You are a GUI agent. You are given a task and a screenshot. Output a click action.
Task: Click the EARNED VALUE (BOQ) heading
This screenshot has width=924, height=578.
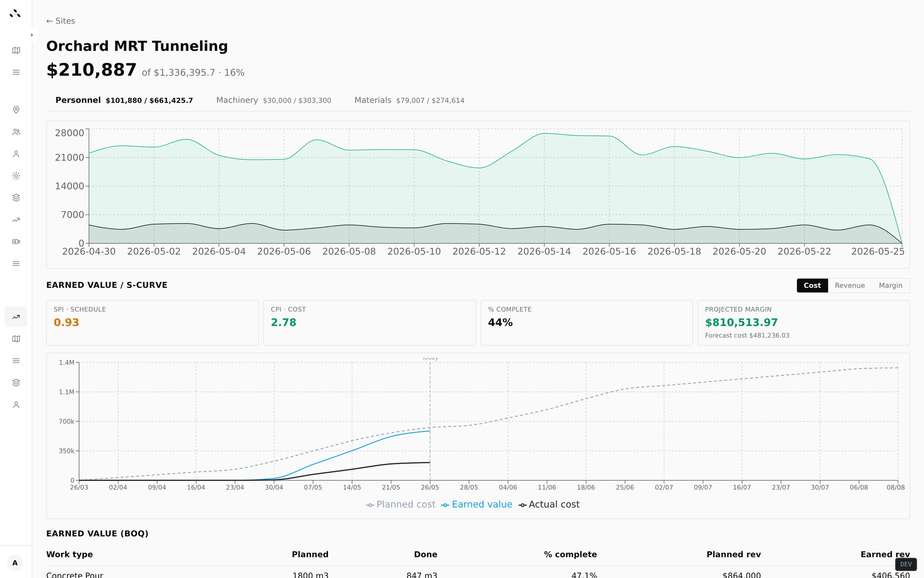97,534
